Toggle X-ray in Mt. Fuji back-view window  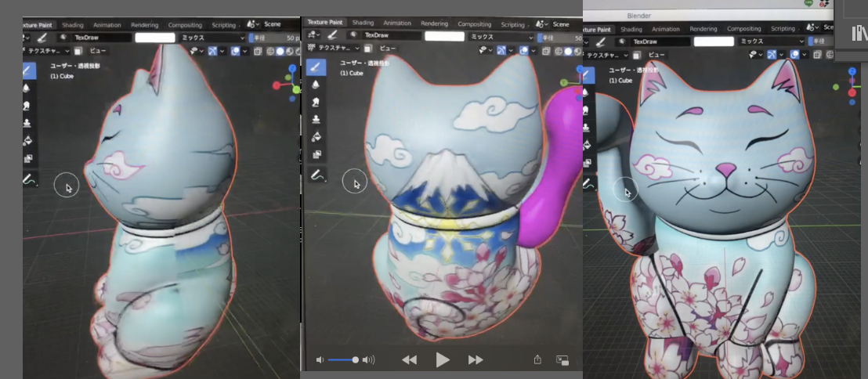tap(546, 51)
